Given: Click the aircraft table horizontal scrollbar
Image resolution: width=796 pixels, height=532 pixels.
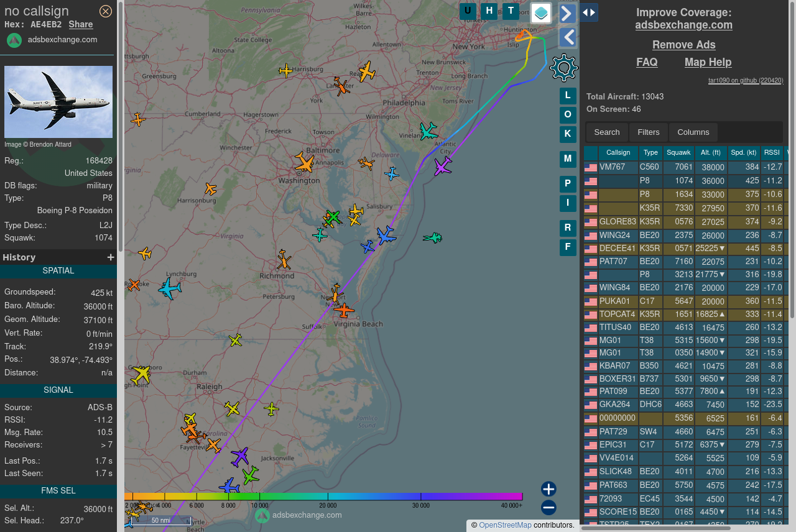Looking at the screenshot, I should (655, 528).
